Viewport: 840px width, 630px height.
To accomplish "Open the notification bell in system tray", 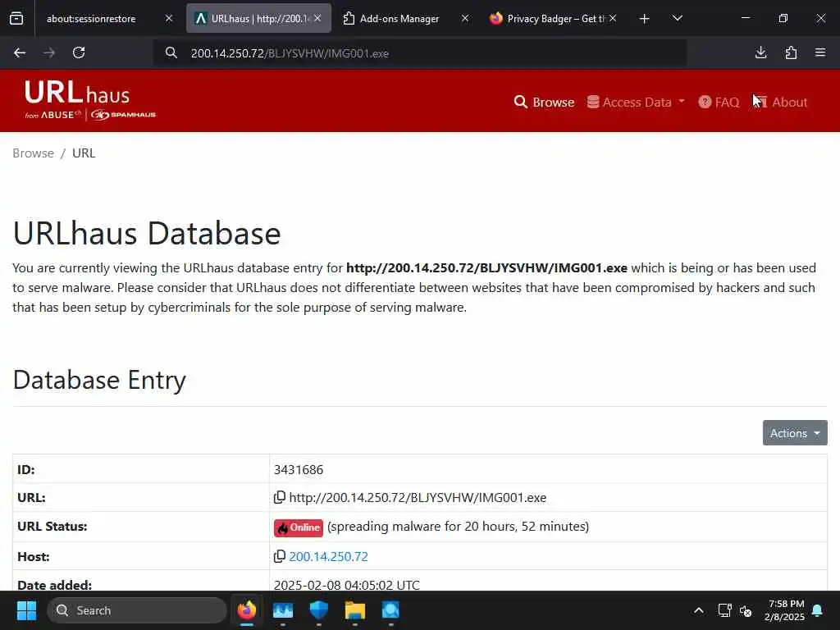I will click(x=818, y=610).
